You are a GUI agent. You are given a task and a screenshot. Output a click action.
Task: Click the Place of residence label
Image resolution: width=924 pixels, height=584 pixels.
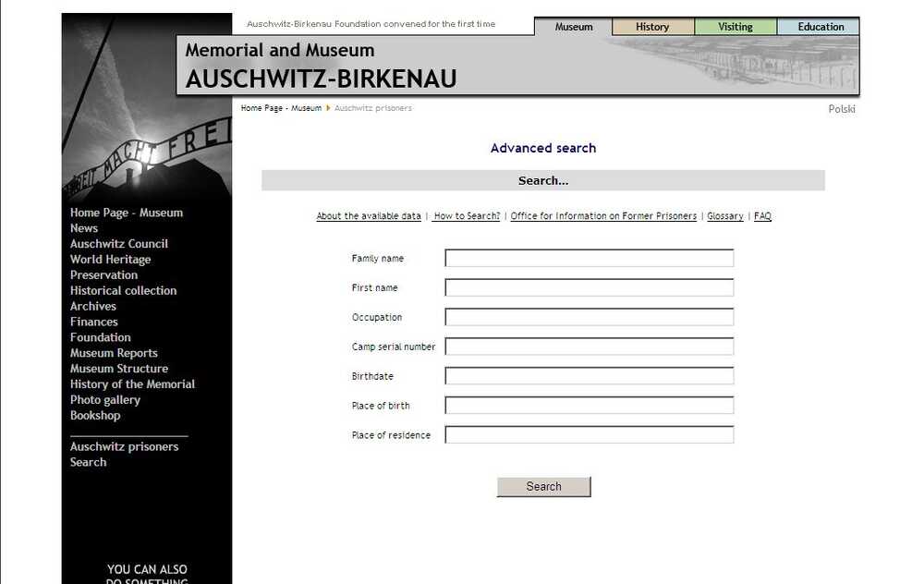coord(391,435)
